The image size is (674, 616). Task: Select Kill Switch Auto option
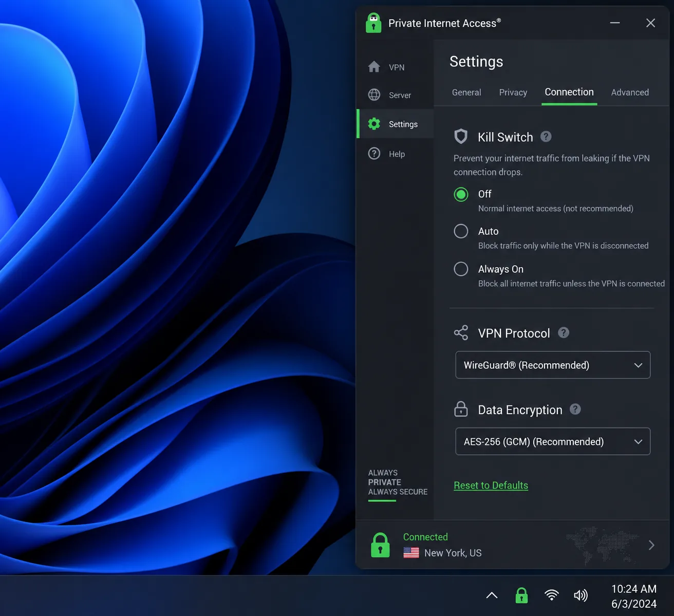tap(461, 231)
